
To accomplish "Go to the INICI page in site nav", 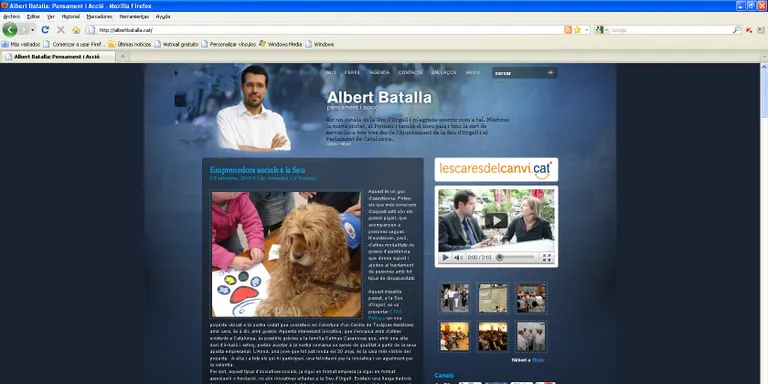I will coord(331,72).
